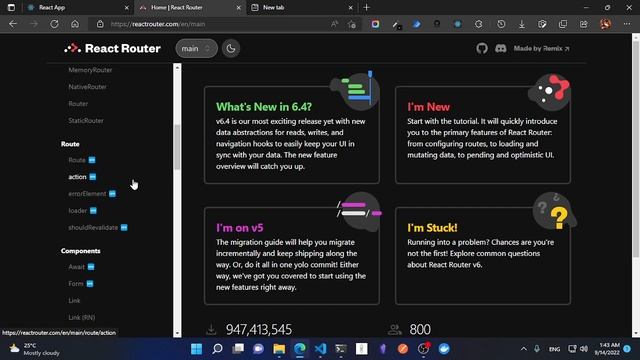The height and width of the screenshot is (360, 640).
Task: Switch to the React App tab
Action: [78, 7]
